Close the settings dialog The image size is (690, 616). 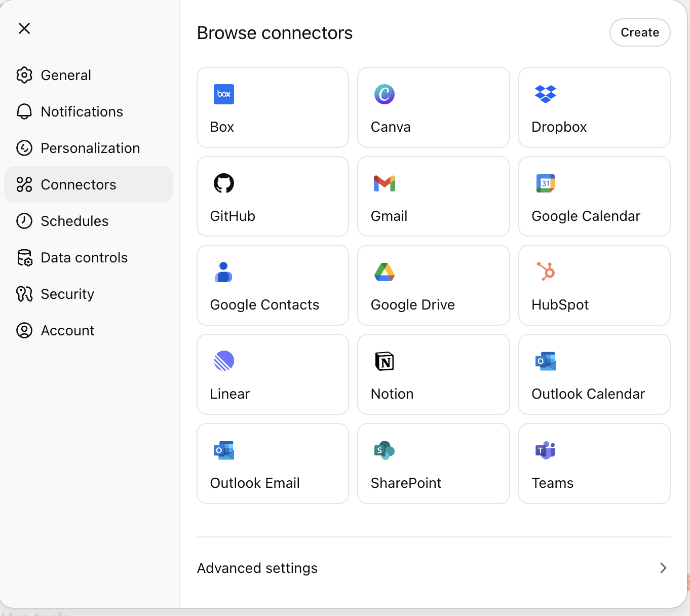[x=24, y=28]
